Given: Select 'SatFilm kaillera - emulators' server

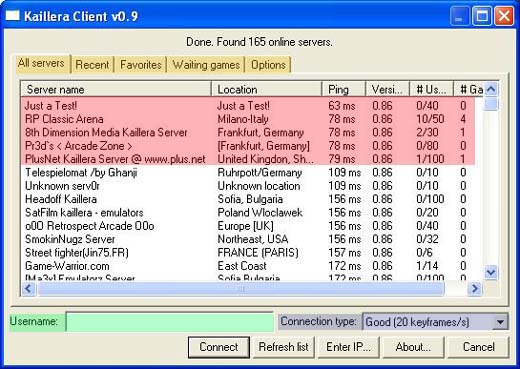Looking at the screenshot, I should [x=248, y=212].
